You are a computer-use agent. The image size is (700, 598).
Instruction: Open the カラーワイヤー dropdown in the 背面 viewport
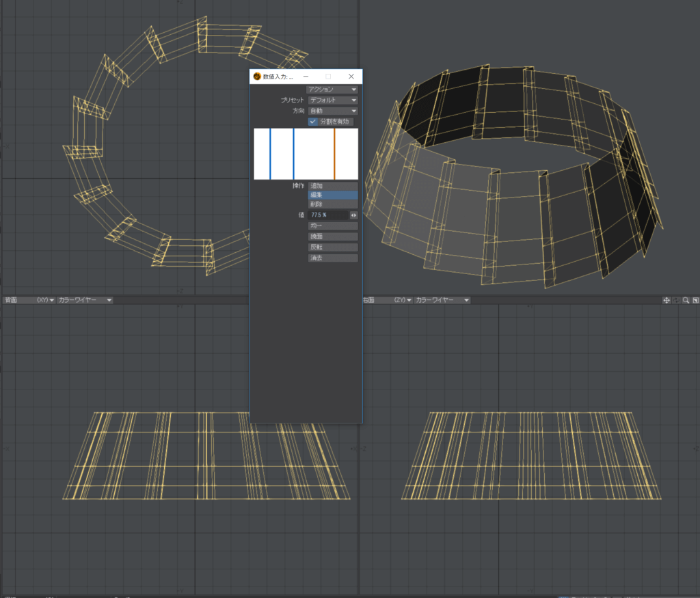pyautogui.click(x=85, y=300)
